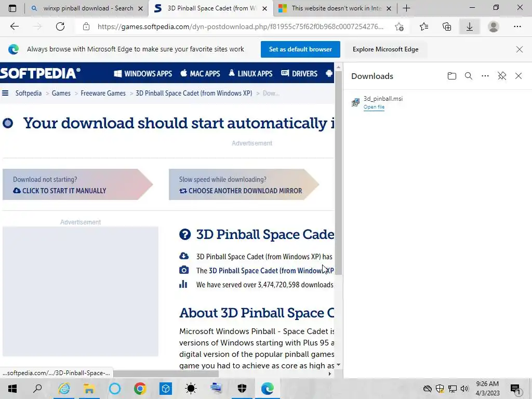Search downloads in Downloads panel
Viewport: 532px width, 399px height.
coord(469,76)
